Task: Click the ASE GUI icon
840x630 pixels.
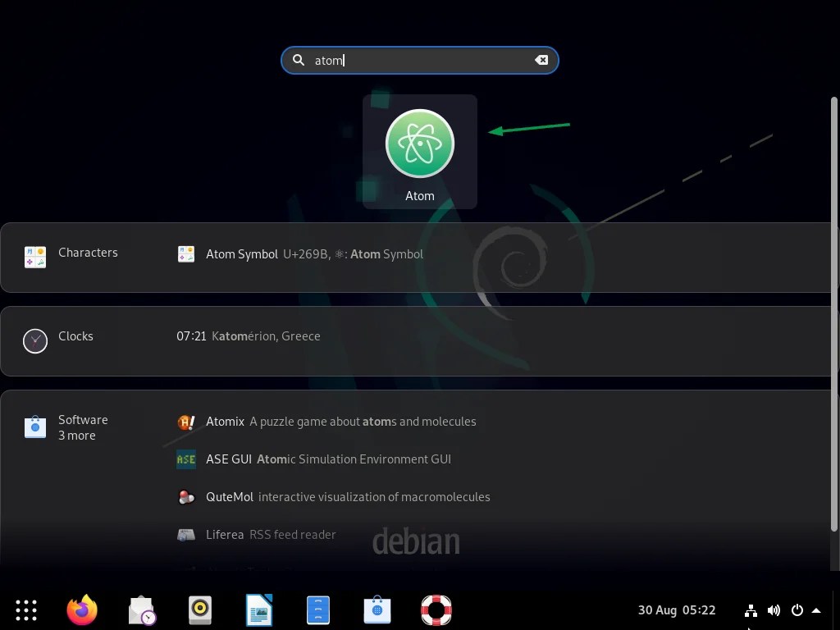Action: point(186,459)
